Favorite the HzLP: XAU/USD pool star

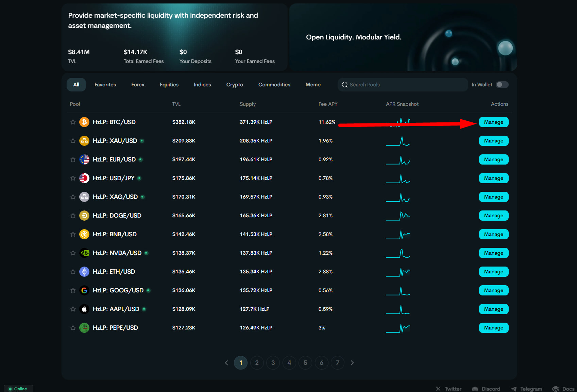click(x=73, y=141)
